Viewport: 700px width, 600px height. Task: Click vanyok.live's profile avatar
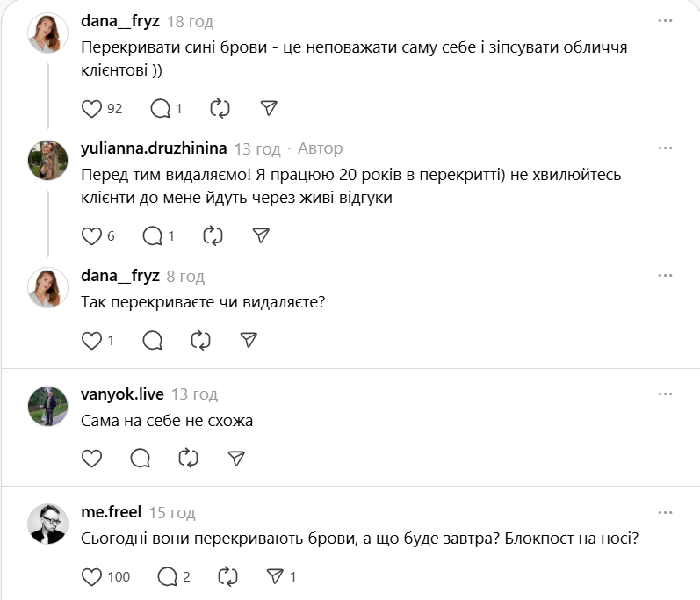[x=48, y=407]
